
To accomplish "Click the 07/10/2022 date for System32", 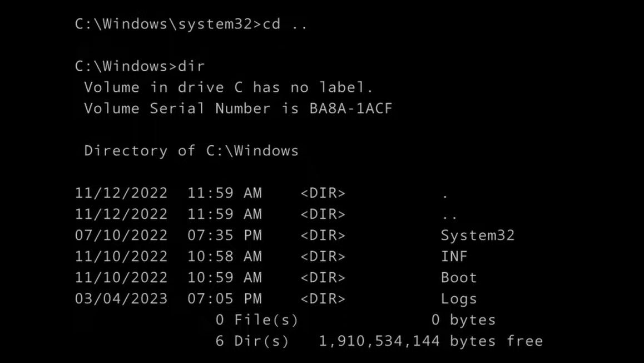I will click(121, 236).
